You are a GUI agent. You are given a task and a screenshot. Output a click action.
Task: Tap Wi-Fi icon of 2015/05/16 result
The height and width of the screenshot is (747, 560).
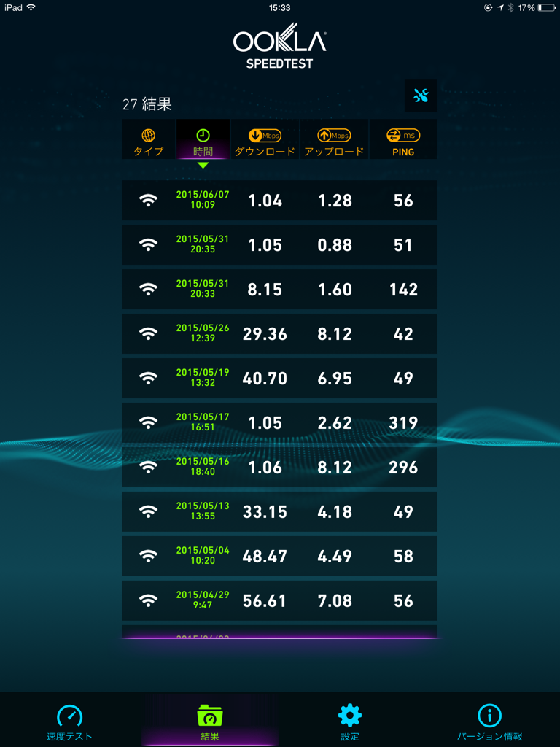[149, 468]
